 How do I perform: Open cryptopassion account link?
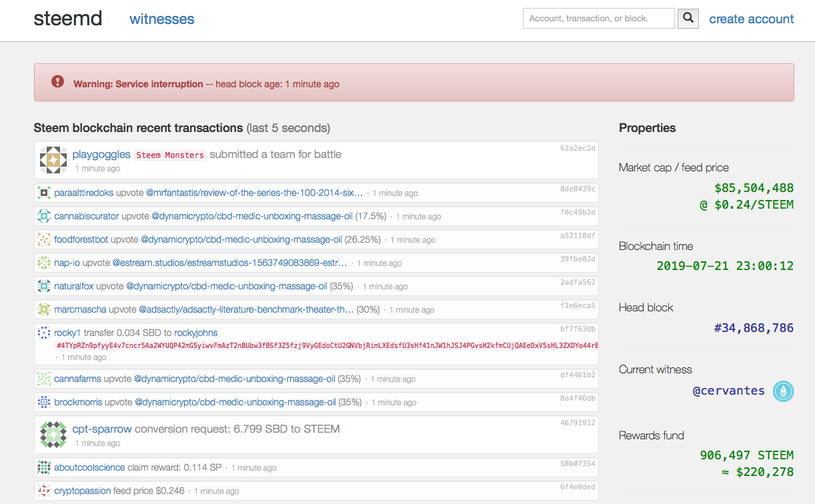click(83, 491)
